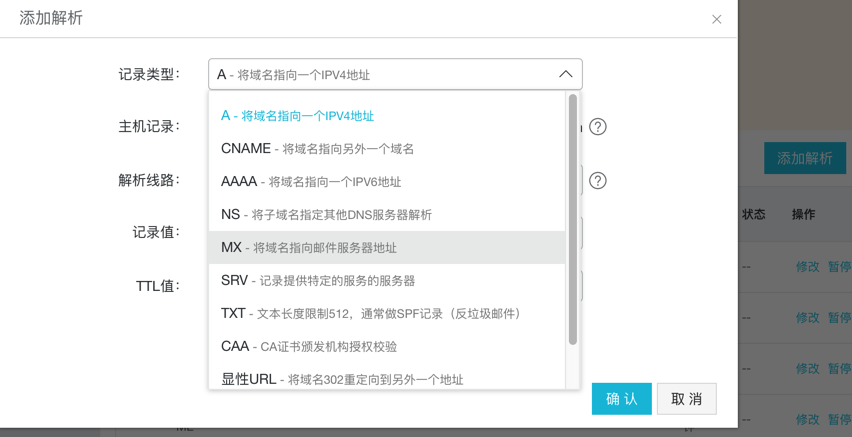Click 添加解析 button in background page

[805, 159]
